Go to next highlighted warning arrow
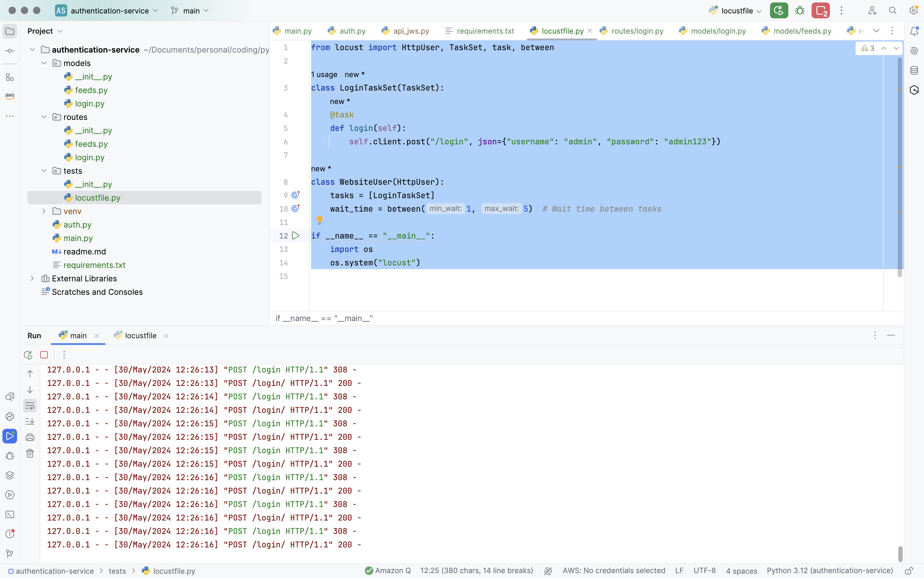 point(896,48)
